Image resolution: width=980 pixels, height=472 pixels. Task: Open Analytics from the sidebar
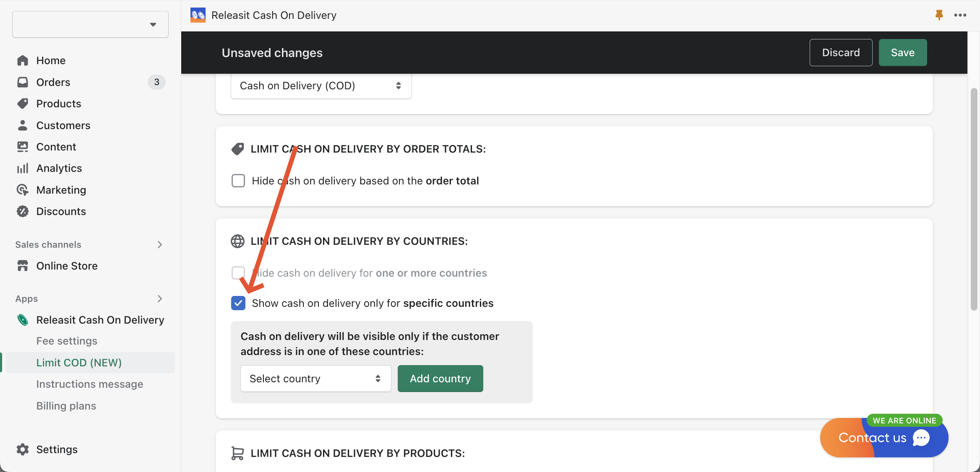coord(59,168)
